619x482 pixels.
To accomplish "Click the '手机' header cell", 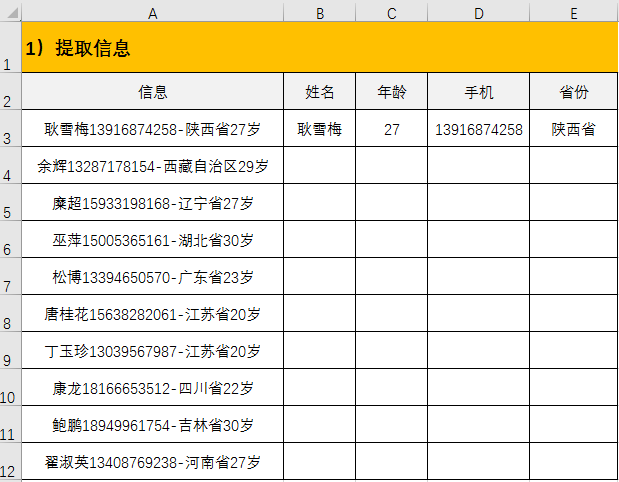I will click(x=478, y=91).
